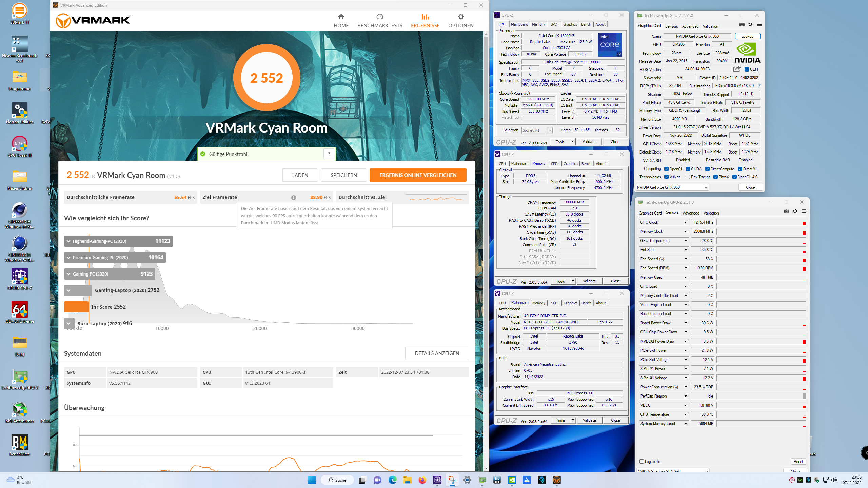Screen dimensions: 868x488
Task: Open GPU Tweak III desktop icon
Action: point(20,147)
